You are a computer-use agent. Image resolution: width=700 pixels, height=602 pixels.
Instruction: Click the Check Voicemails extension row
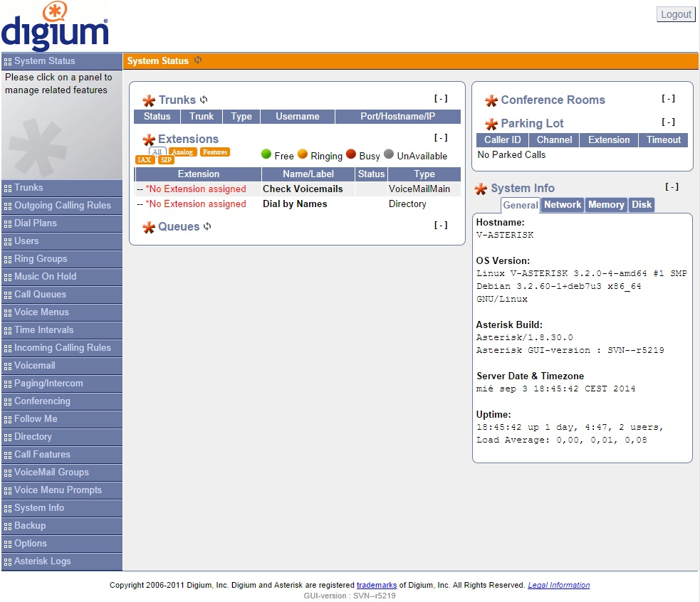[298, 189]
